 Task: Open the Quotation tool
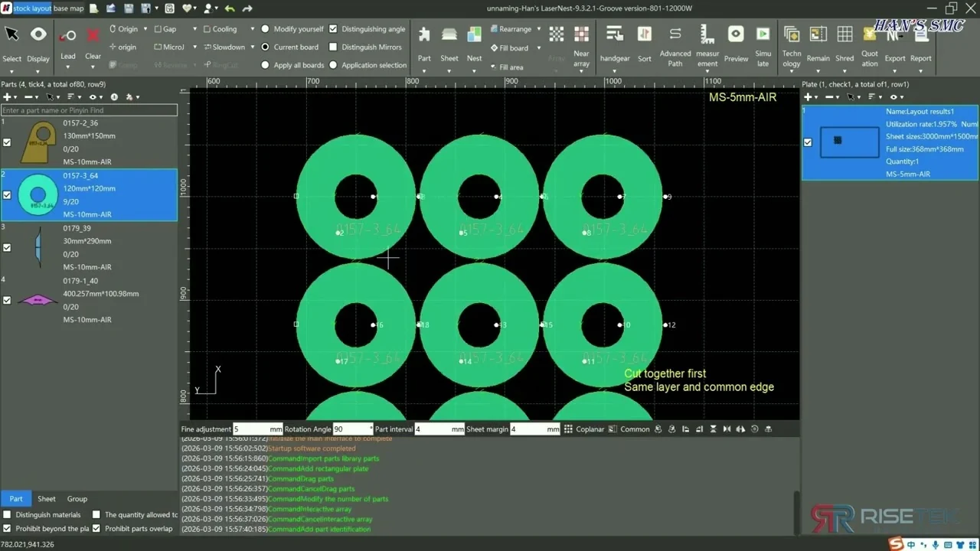tap(870, 34)
